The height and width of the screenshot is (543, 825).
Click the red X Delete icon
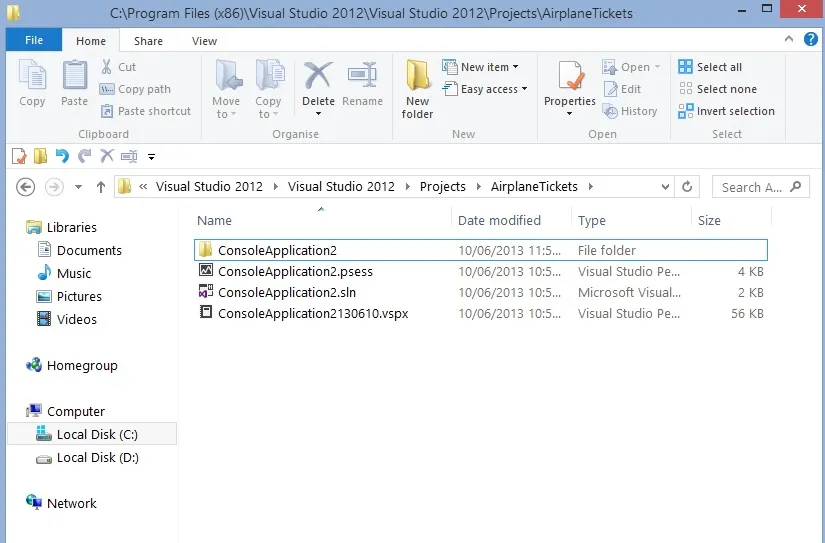pos(318,75)
